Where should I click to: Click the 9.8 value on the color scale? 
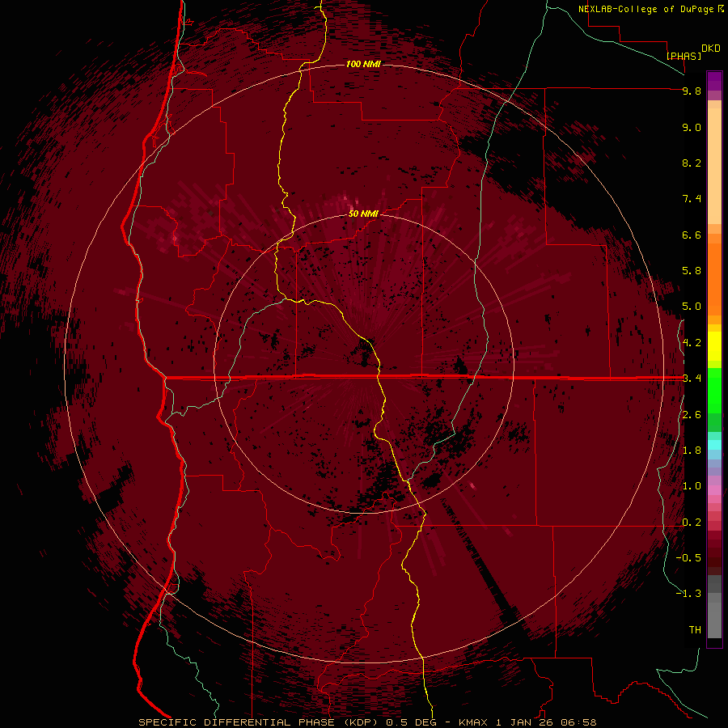pyautogui.click(x=692, y=91)
